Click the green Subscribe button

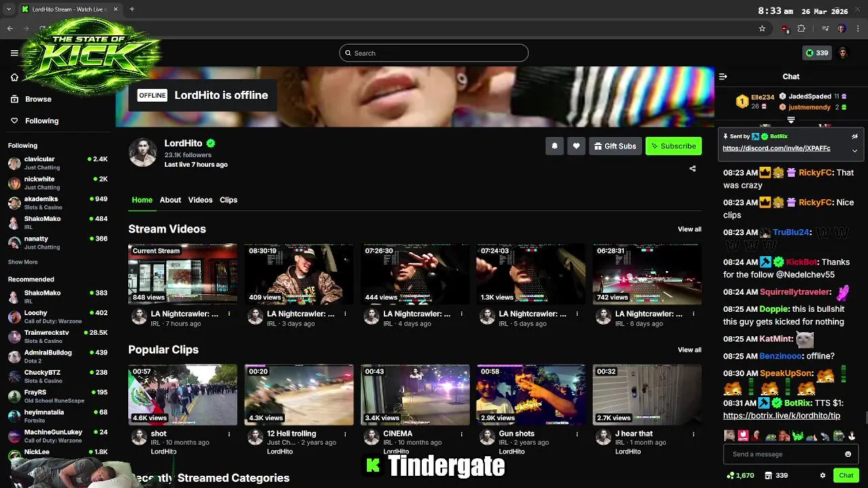point(673,146)
